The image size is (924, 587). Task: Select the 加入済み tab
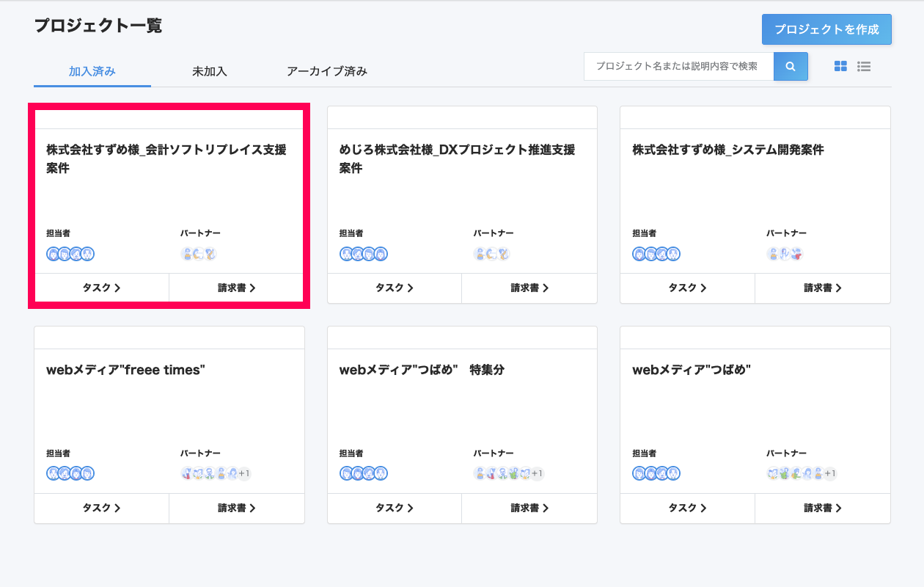coord(92,71)
